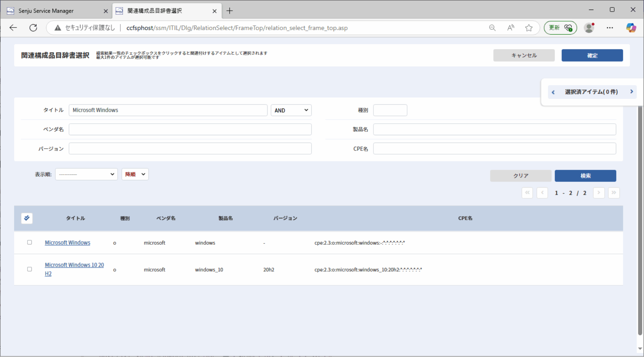Click the 確定 confirm button
The height and width of the screenshot is (357, 644).
pos(592,55)
